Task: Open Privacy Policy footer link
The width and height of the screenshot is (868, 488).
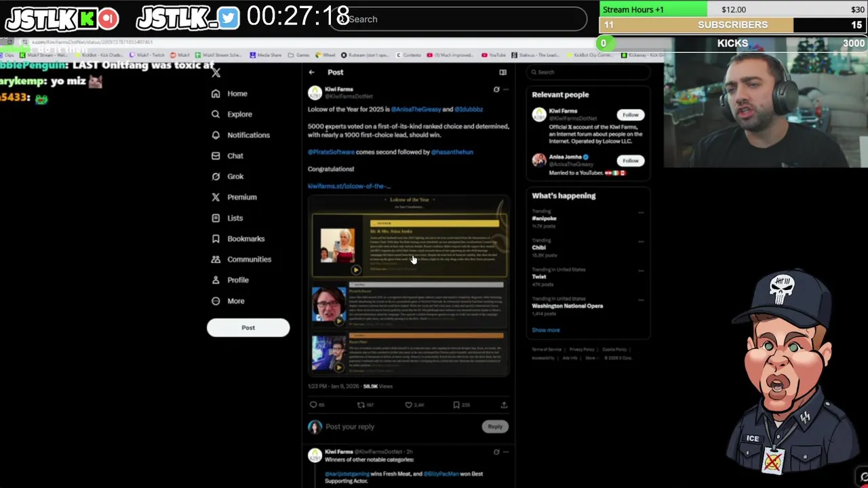Action: point(582,350)
